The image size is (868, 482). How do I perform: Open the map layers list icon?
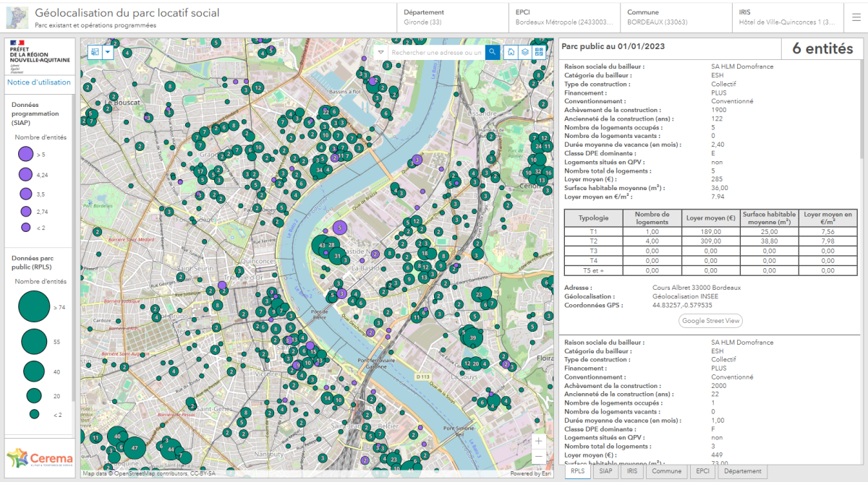point(525,52)
